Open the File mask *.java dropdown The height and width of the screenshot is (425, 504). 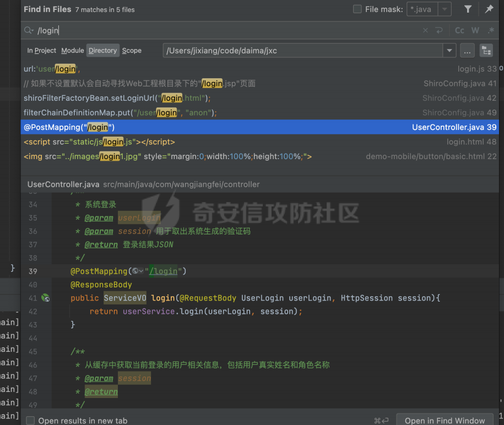[x=445, y=9]
